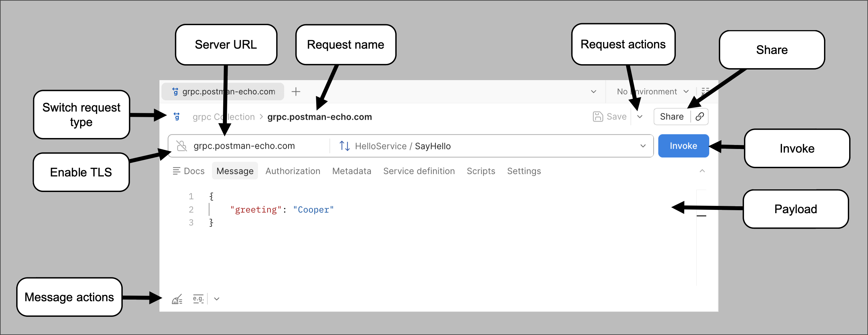Toggle the Enable TLS padlock icon
The image size is (868, 335).
[x=182, y=146]
